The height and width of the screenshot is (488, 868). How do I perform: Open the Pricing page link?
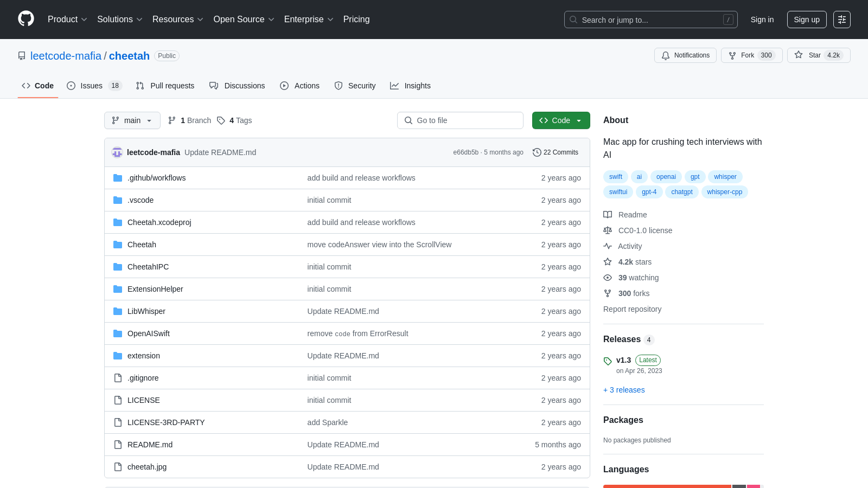(x=356, y=19)
